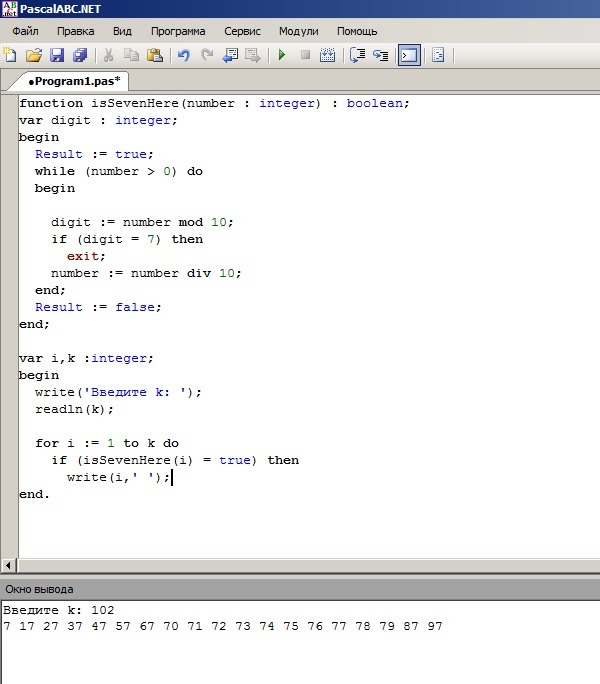
Task: Click 'exit;' statement in the code
Action: 86,256
